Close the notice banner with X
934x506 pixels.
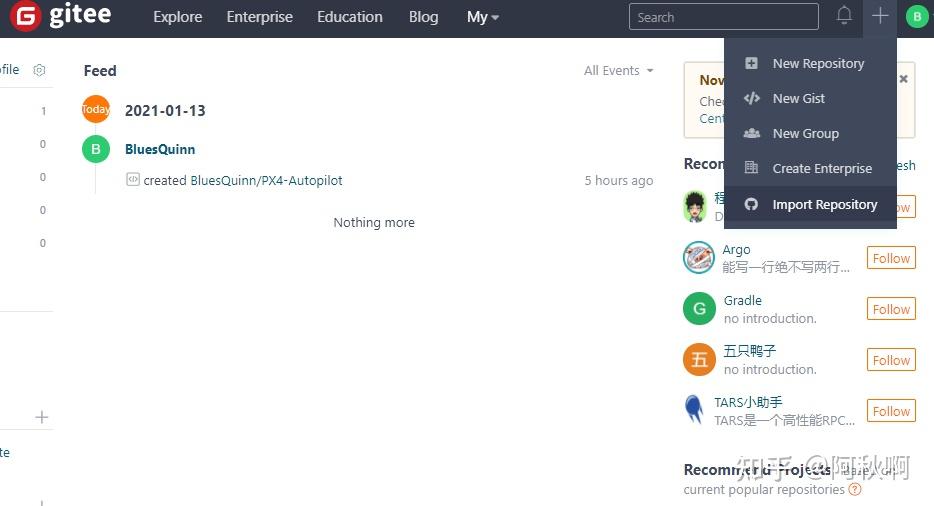click(903, 79)
